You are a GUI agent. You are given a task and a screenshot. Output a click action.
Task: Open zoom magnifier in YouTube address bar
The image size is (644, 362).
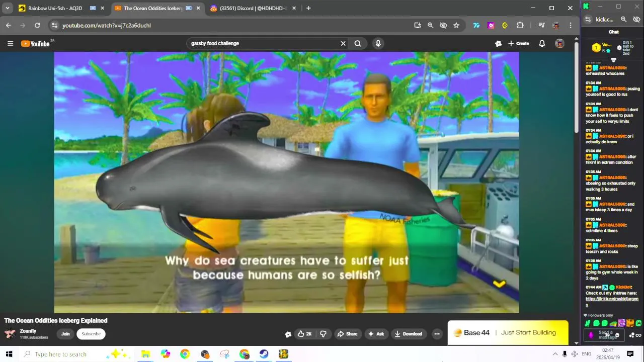click(430, 25)
